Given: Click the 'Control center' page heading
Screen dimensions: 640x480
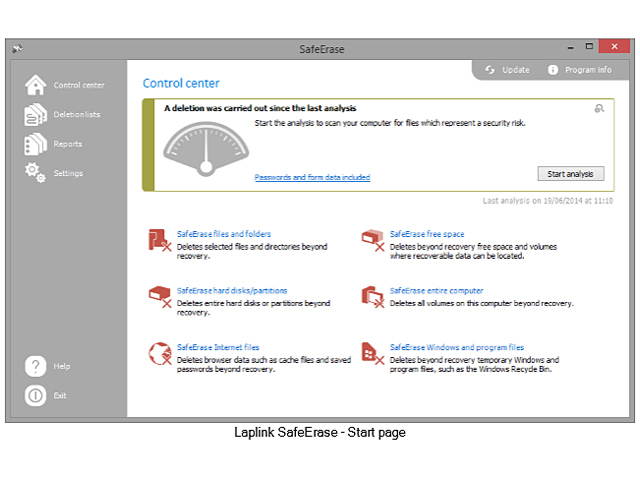Looking at the screenshot, I should click(181, 83).
